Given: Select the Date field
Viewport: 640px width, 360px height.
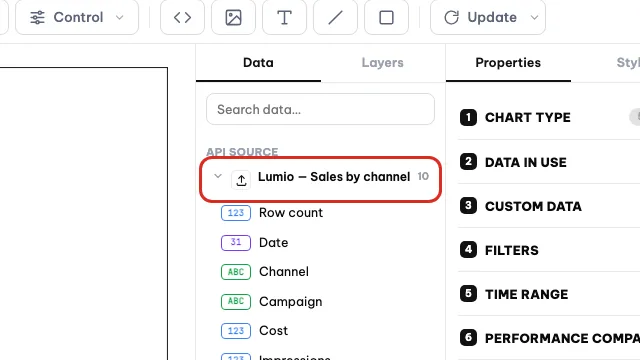Looking at the screenshot, I should 273,242.
